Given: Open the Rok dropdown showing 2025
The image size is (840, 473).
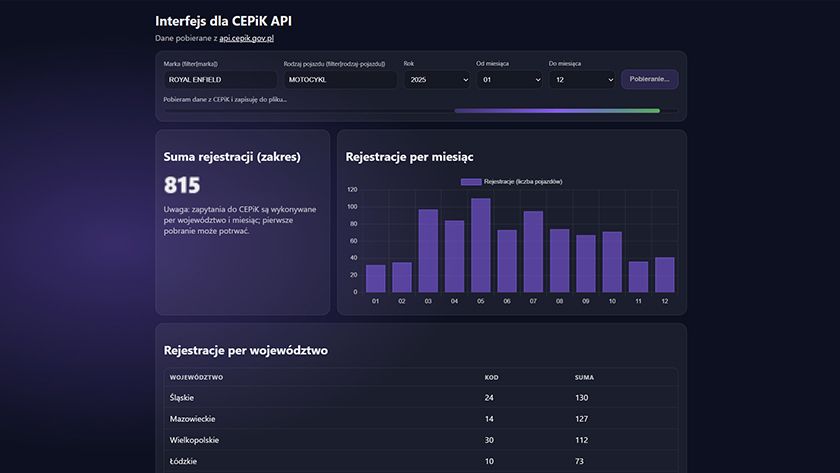Looking at the screenshot, I should point(438,80).
